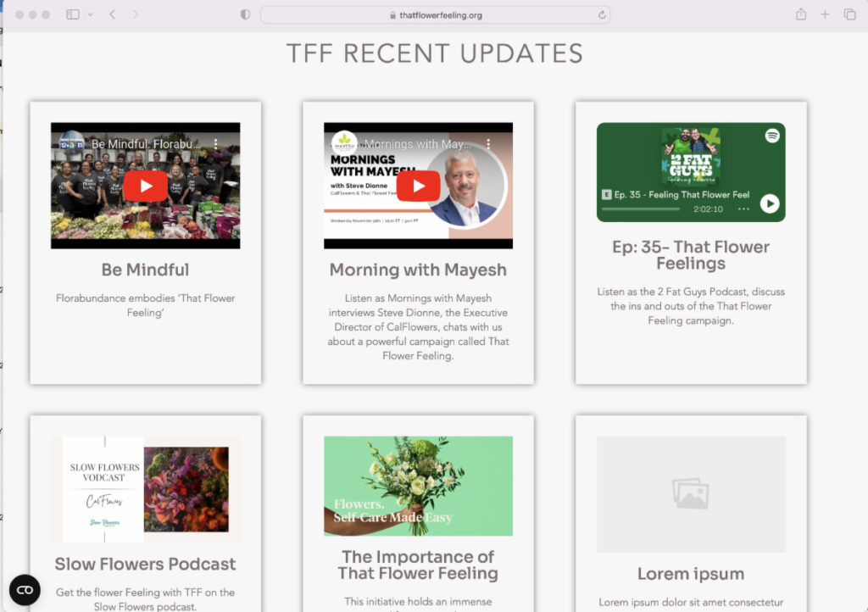Go back with the back arrow

(x=113, y=14)
